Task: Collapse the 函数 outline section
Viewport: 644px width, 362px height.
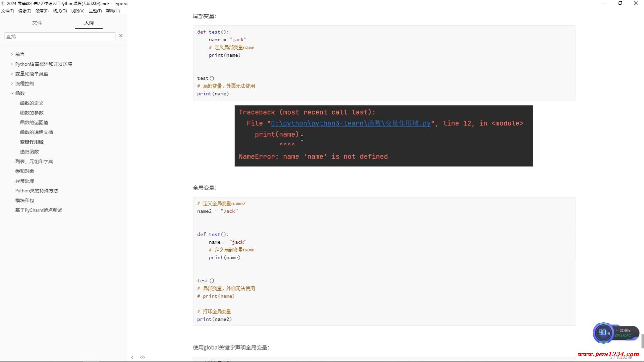Action: 12,93
